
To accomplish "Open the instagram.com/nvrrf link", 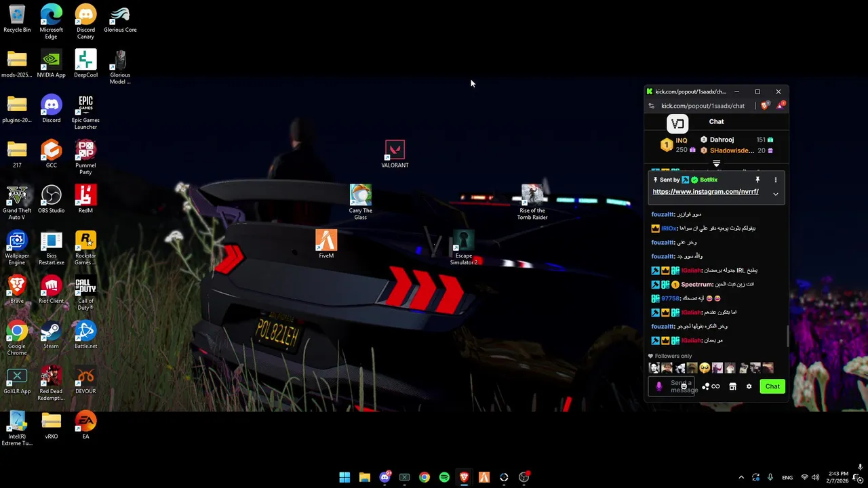I will pos(705,192).
